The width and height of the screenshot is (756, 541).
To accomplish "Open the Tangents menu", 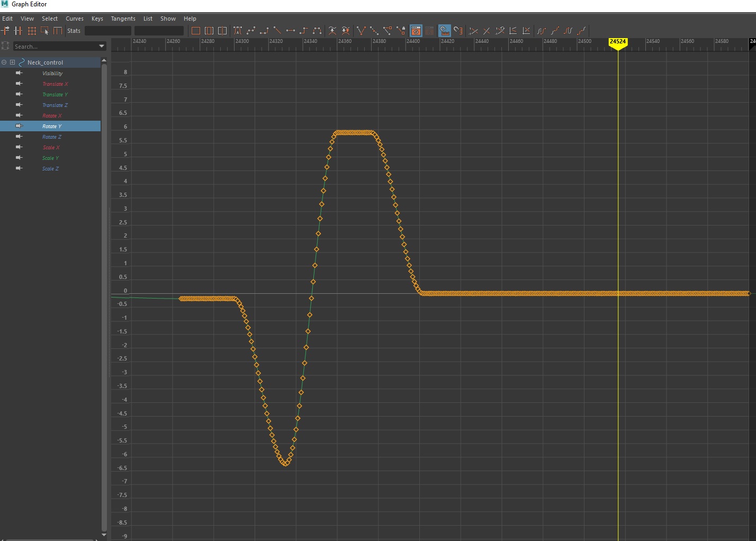I will (x=123, y=19).
